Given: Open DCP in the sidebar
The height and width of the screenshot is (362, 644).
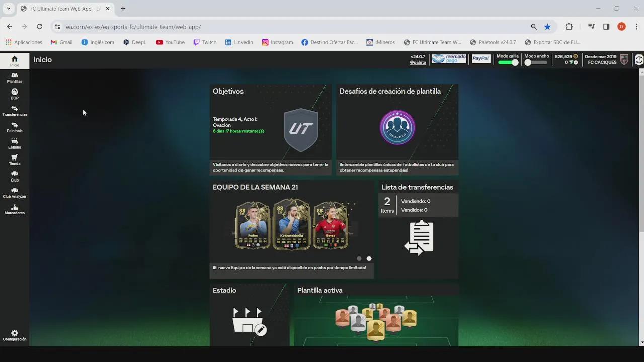Looking at the screenshot, I should click(x=14, y=94).
